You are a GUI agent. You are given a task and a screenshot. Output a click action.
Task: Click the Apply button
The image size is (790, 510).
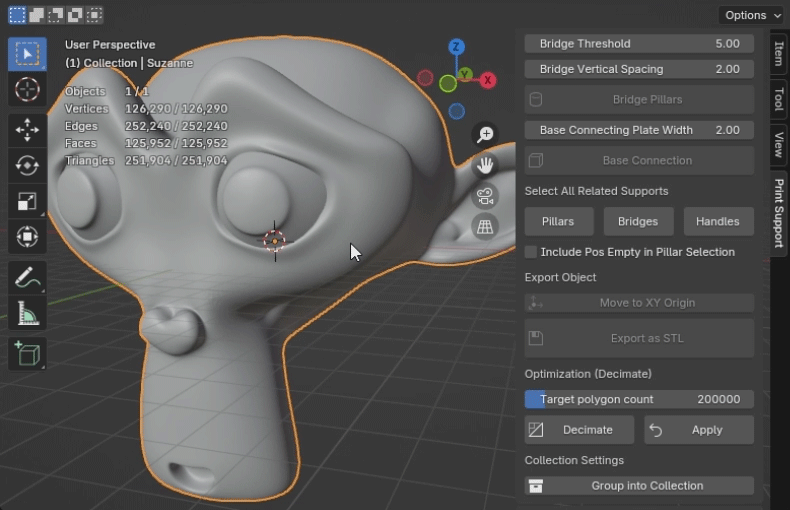(699, 430)
